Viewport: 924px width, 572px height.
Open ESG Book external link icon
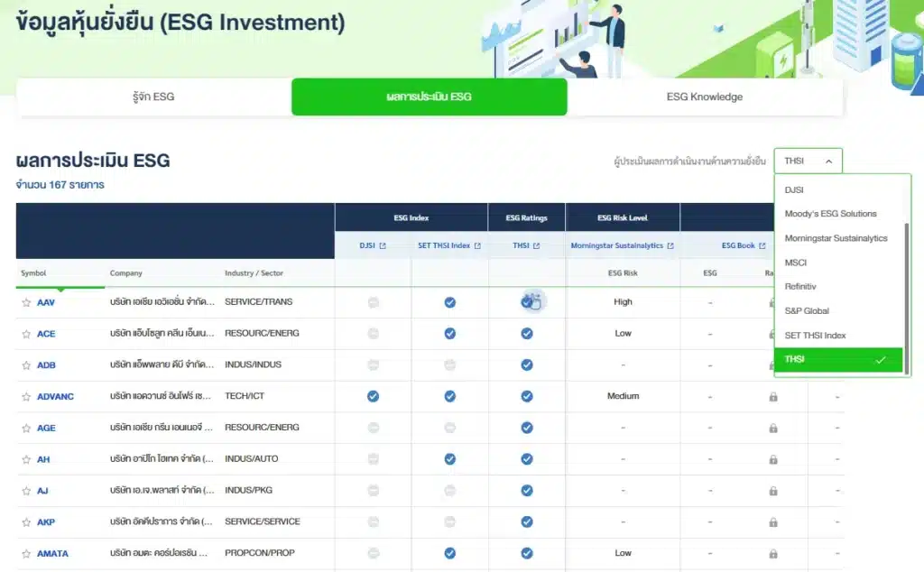click(x=762, y=245)
